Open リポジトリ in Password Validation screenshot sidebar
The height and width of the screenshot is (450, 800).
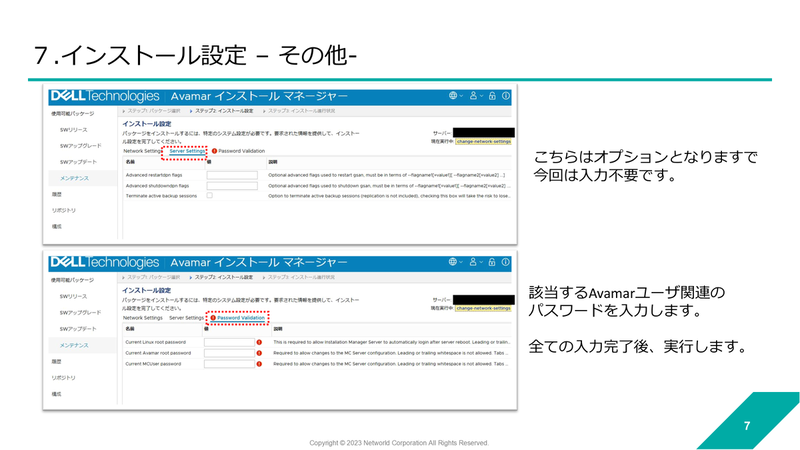[x=63, y=378]
